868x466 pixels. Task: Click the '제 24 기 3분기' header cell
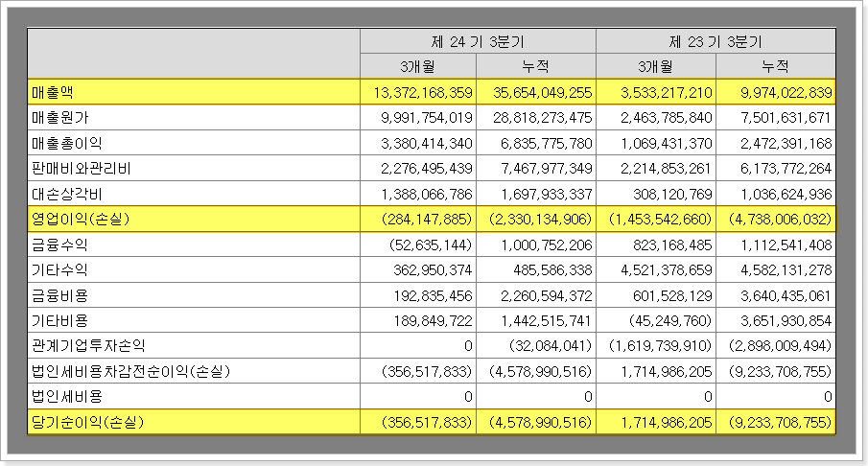click(478, 41)
